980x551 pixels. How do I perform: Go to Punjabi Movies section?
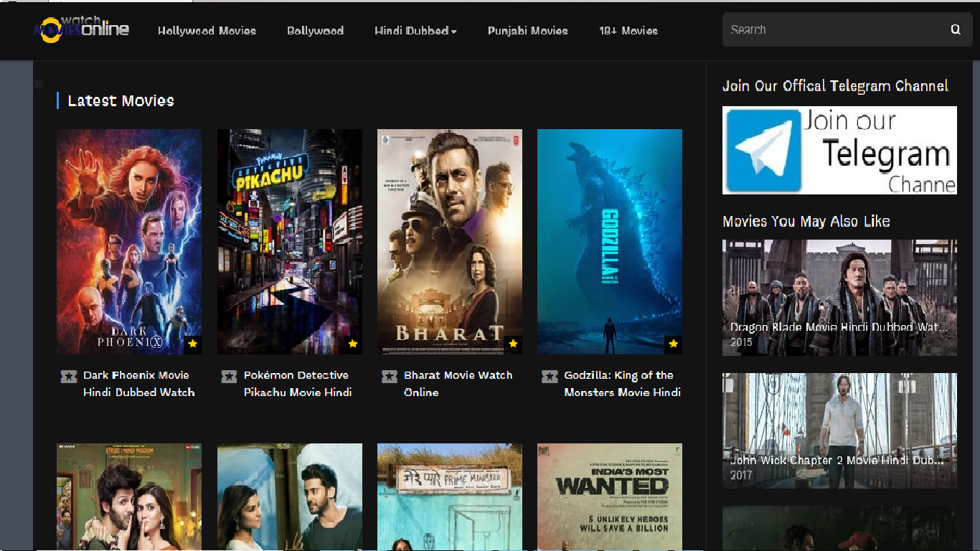[x=527, y=31]
